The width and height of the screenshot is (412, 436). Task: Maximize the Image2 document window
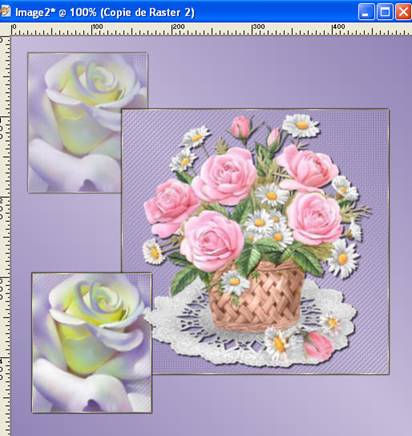click(385, 12)
